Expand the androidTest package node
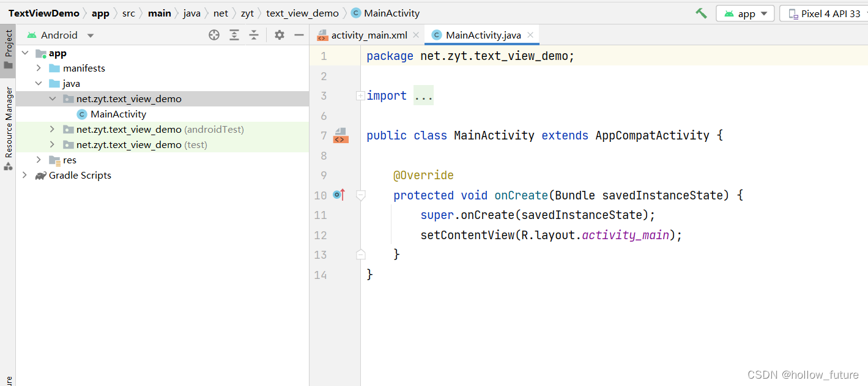 point(53,129)
